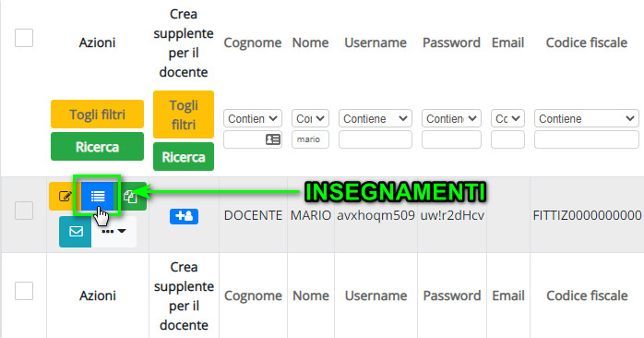Expand the Codice fiscale Contiene dropdown
644x338 pixels.
[587, 118]
